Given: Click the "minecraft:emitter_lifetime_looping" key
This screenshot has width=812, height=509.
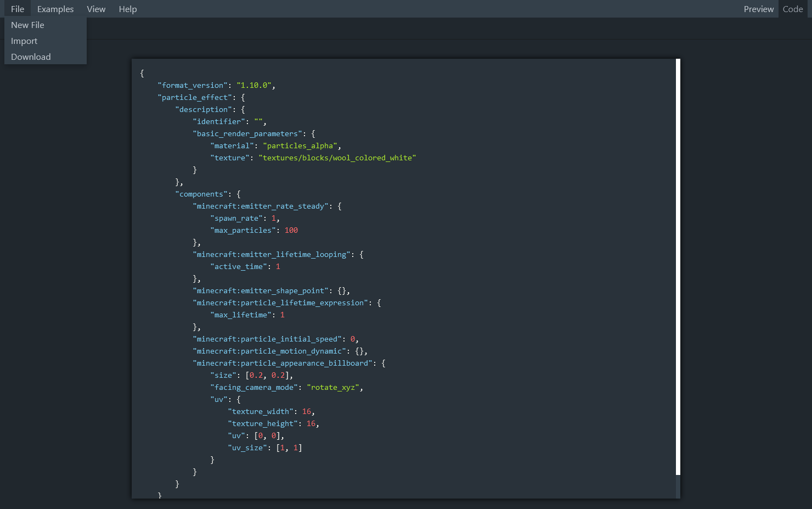Looking at the screenshot, I should coord(272,254).
